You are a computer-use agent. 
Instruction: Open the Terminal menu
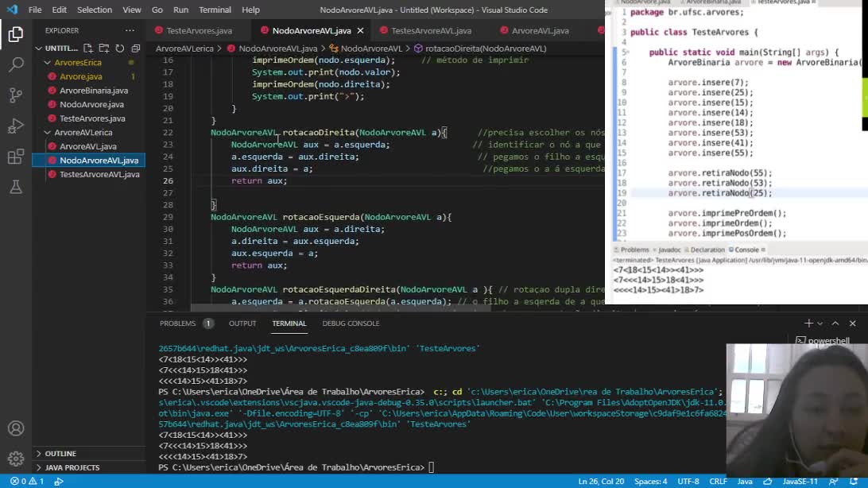[x=215, y=10]
